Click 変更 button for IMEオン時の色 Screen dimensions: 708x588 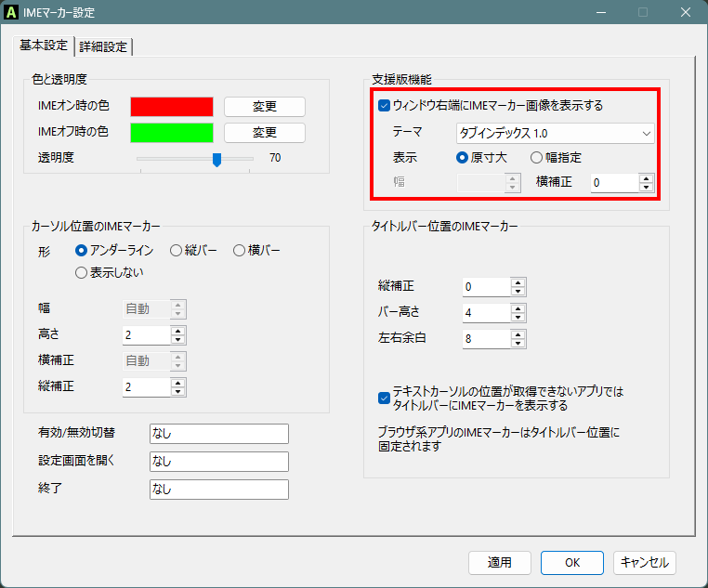click(265, 107)
